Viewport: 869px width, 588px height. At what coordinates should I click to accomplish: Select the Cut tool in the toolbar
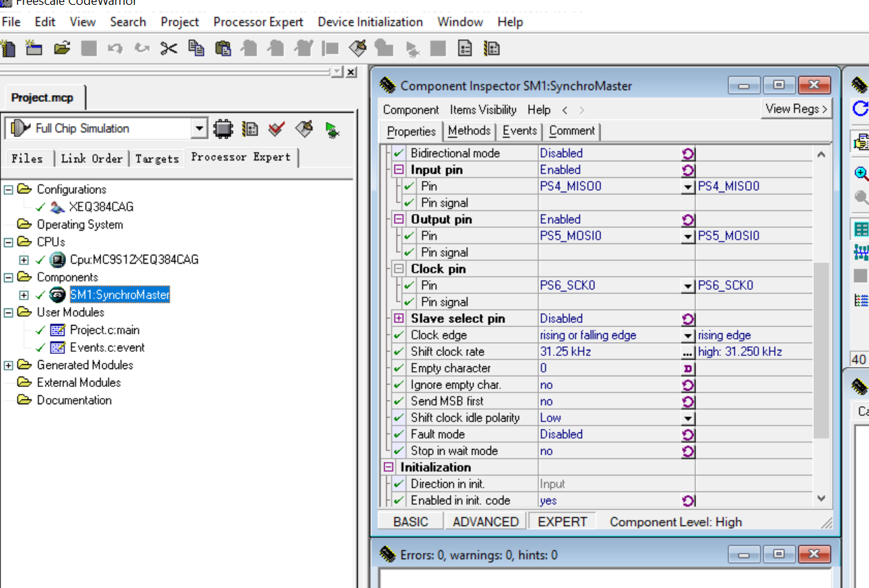(169, 48)
